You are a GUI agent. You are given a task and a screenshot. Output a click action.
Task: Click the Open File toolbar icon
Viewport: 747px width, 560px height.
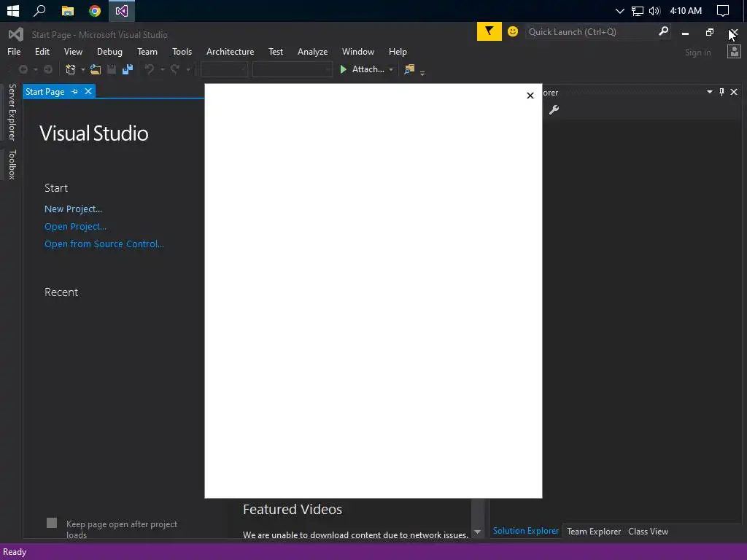pyautogui.click(x=96, y=69)
